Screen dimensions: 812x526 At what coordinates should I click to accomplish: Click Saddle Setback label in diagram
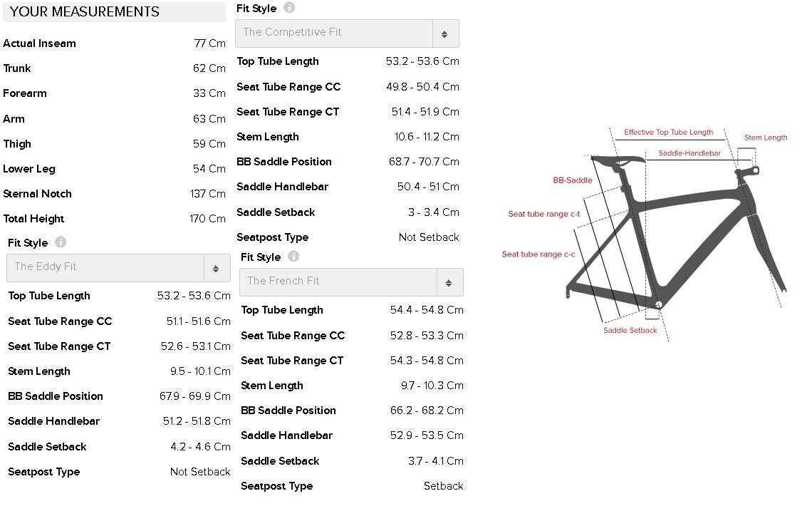(x=630, y=331)
